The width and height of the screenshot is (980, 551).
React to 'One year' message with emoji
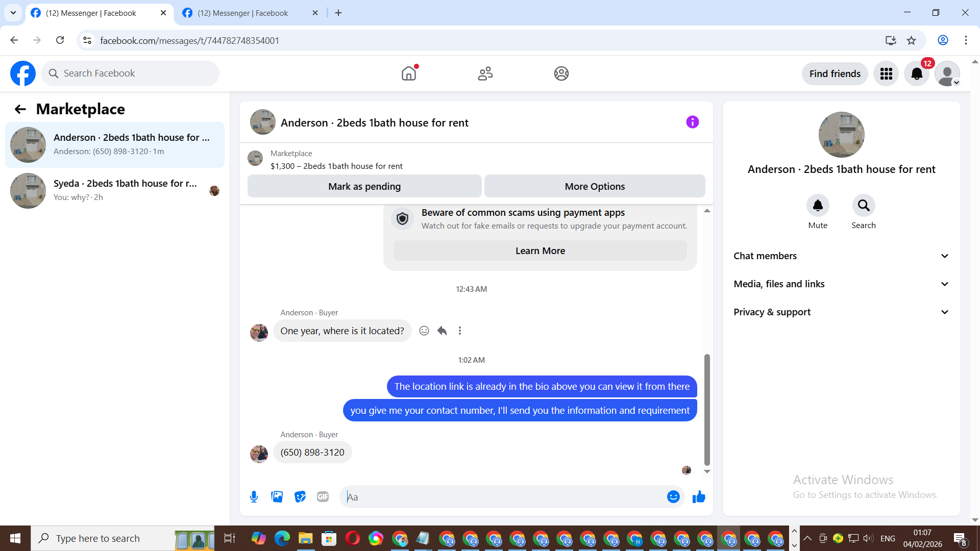[424, 331]
